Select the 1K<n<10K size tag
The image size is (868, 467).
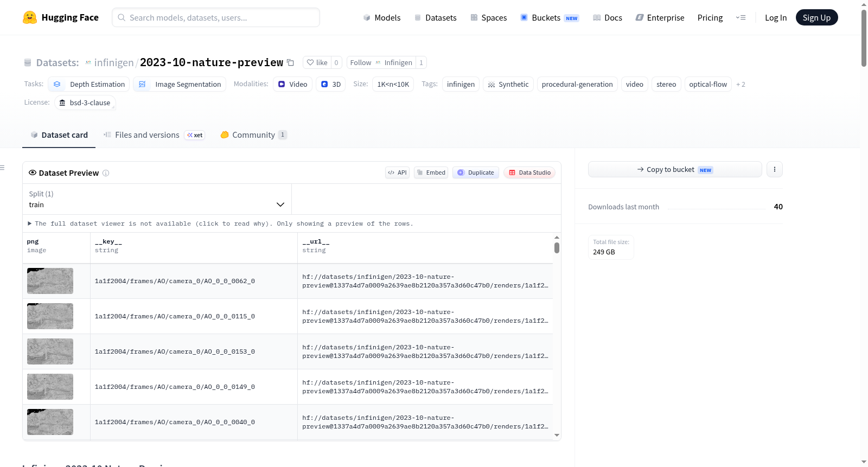coord(393,84)
